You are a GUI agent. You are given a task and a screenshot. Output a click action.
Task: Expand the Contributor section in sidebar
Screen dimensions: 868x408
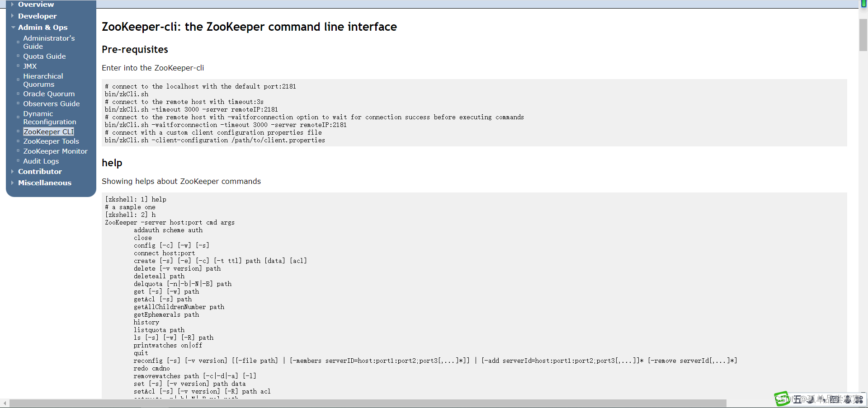coord(40,171)
